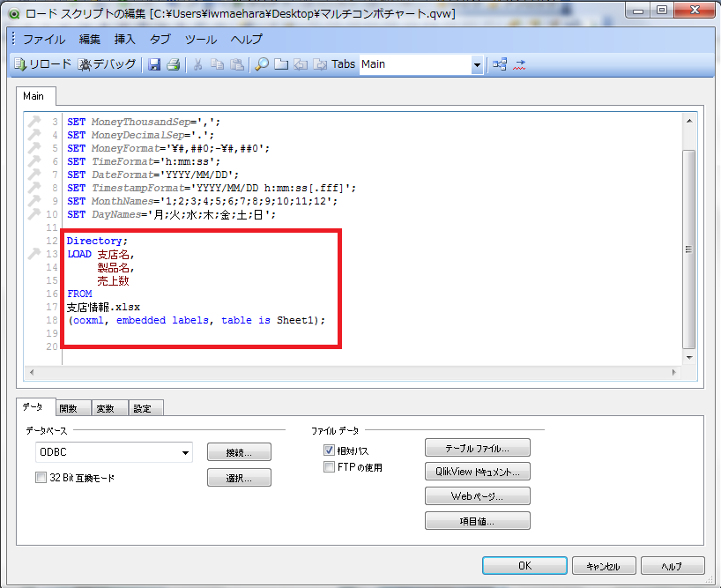Click the SET DayNames line
The height and width of the screenshot is (588, 721).
[171, 215]
